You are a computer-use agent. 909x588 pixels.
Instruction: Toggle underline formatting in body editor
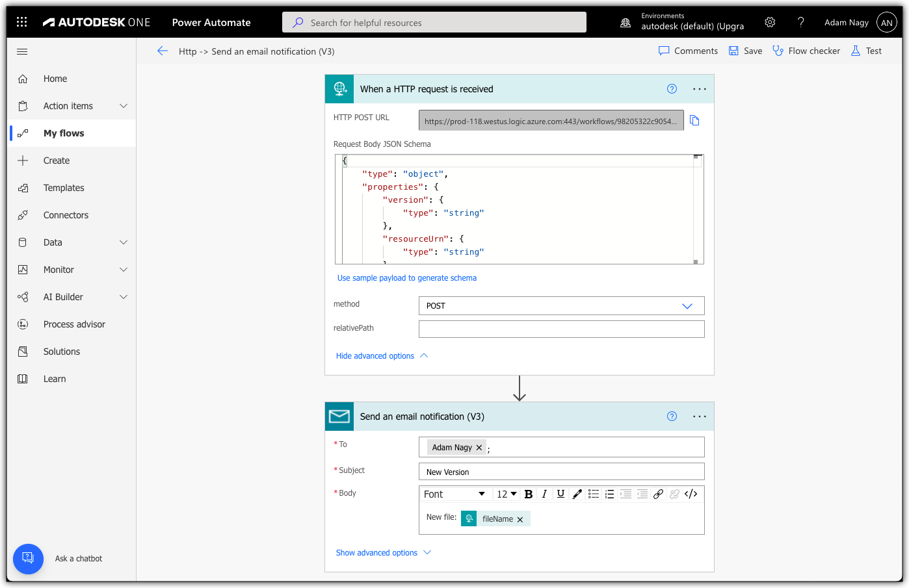pos(560,494)
